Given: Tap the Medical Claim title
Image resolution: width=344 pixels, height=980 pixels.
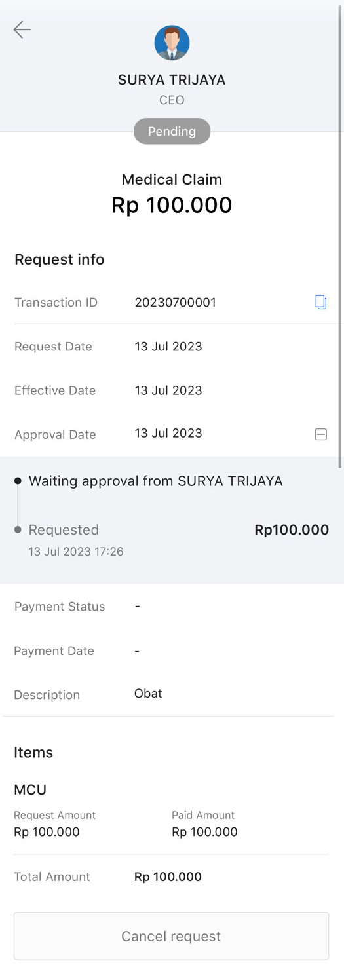Looking at the screenshot, I should [172, 179].
